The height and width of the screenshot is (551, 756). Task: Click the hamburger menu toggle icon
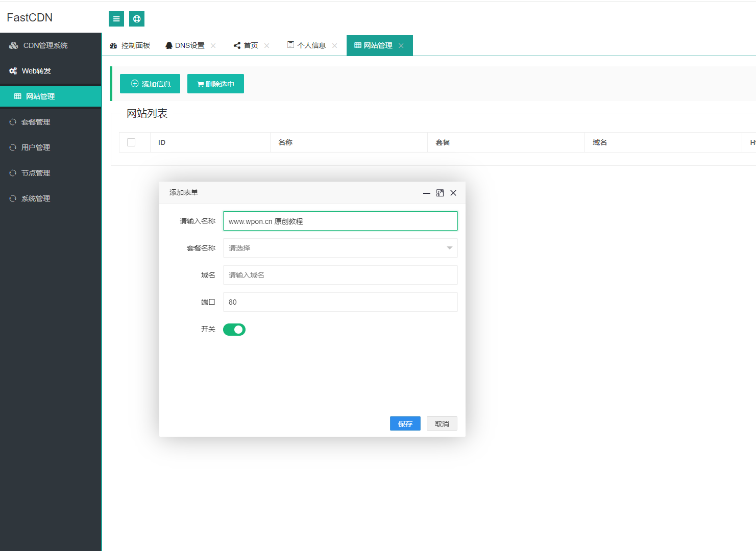tap(116, 19)
